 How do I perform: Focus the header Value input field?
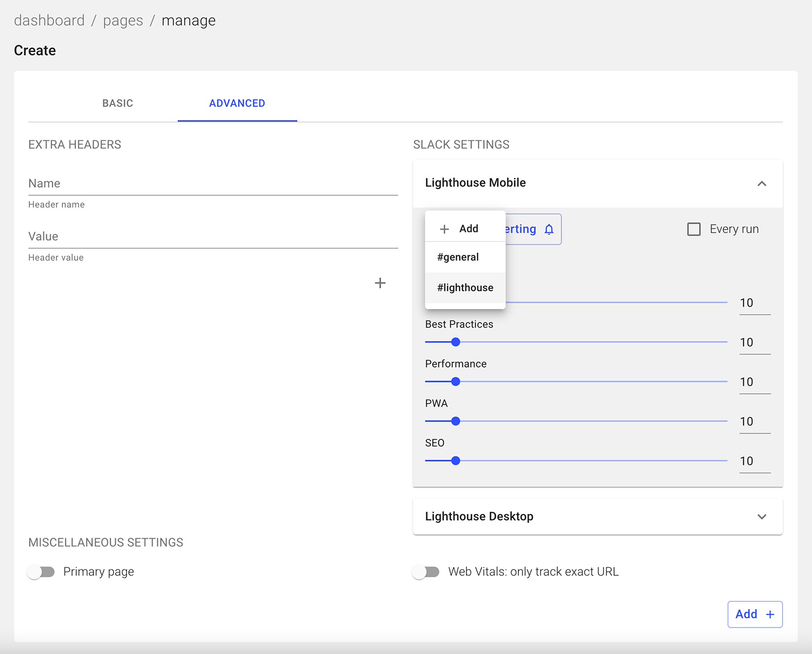(x=213, y=236)
